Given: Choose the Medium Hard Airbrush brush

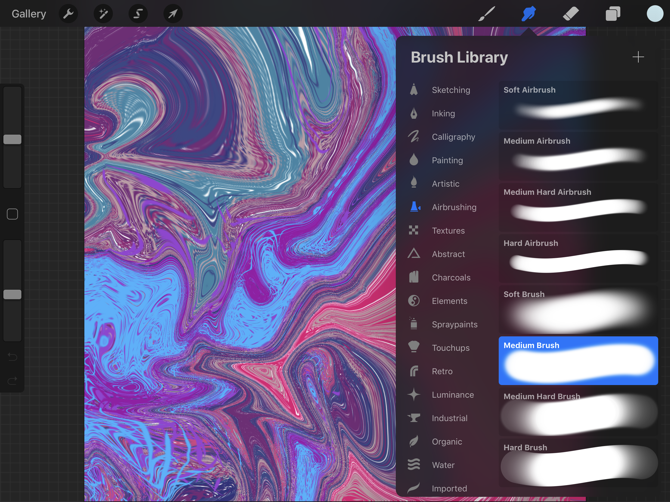Looking at the screenshot, I should pos(578,208).
